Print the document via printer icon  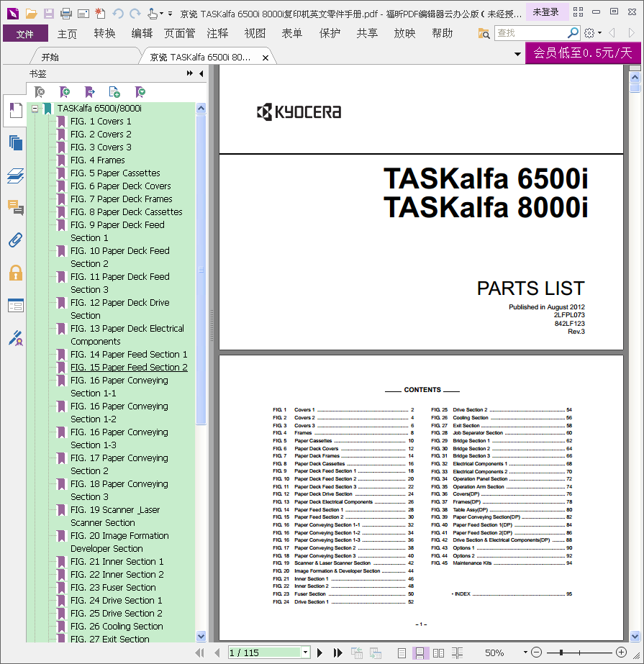65,14
